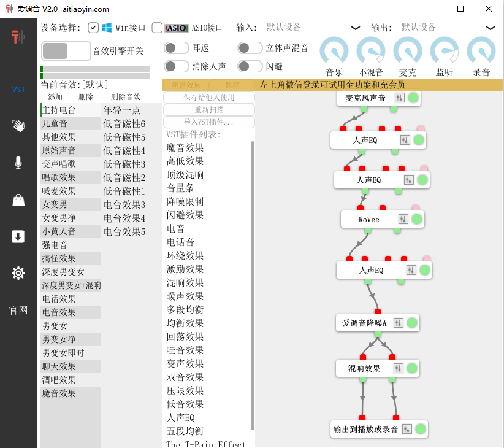Click the 重新扫描 button
This screenshot has height=448, width=504.
[x=209, y=110]
